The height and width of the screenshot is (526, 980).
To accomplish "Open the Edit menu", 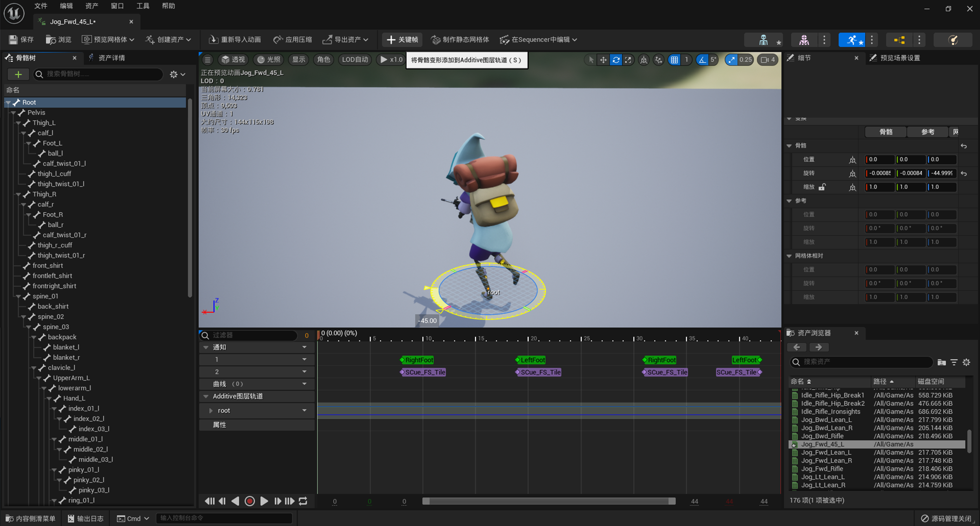I will (66, 6).
